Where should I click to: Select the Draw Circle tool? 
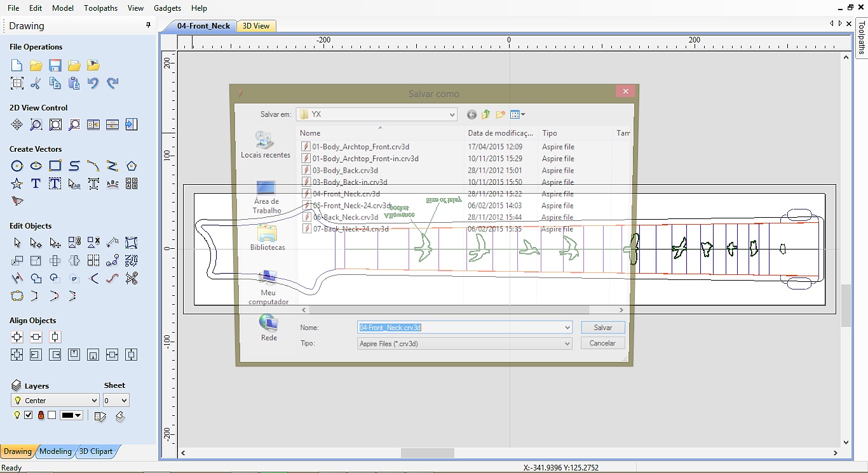click(17, 166)
